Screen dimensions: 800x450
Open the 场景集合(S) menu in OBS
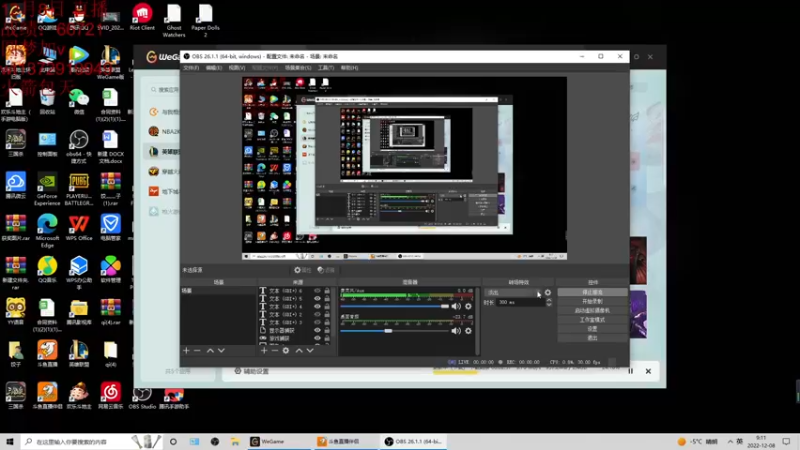298,68
